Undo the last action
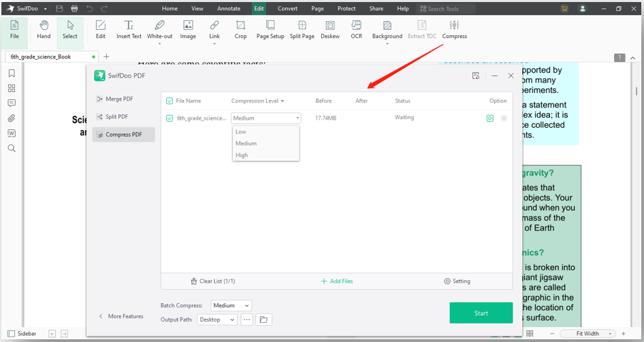 (90, 9)
